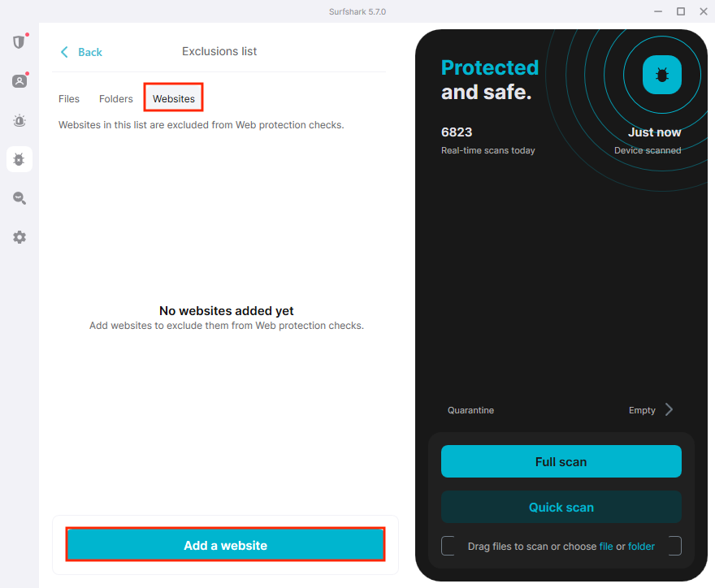Click the file link in drag area
715x588 pixels.
tap(606, 546)
